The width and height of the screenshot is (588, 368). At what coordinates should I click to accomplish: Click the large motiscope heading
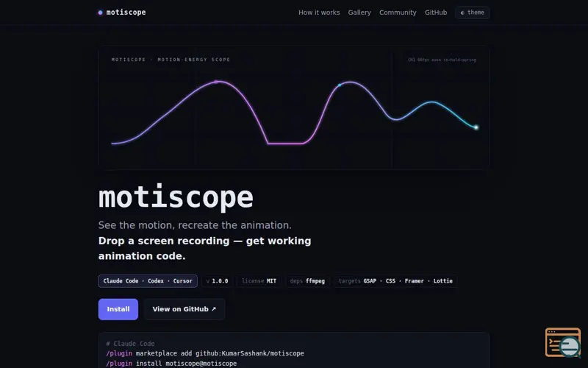(x=176, y=197)
